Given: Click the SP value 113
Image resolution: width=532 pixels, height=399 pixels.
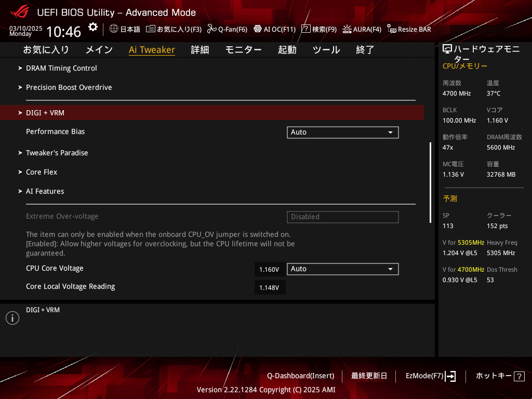Looking at the screenshot, I should pos(448,226).
